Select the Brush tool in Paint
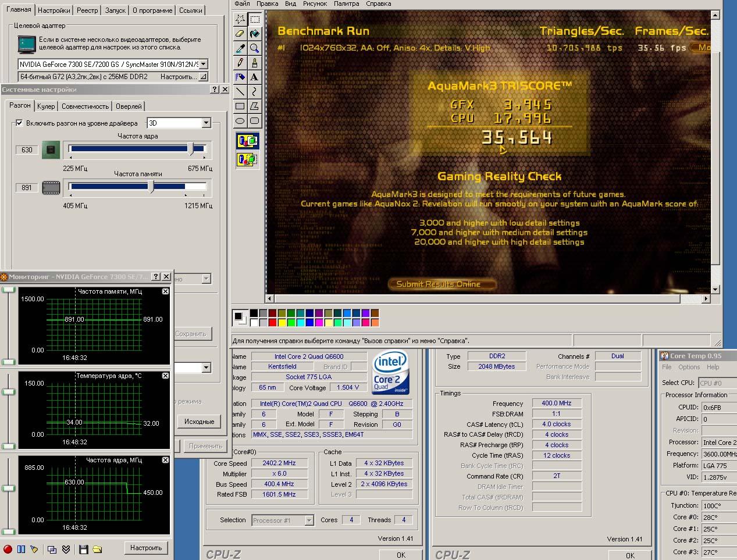 (x=254, y=62)
